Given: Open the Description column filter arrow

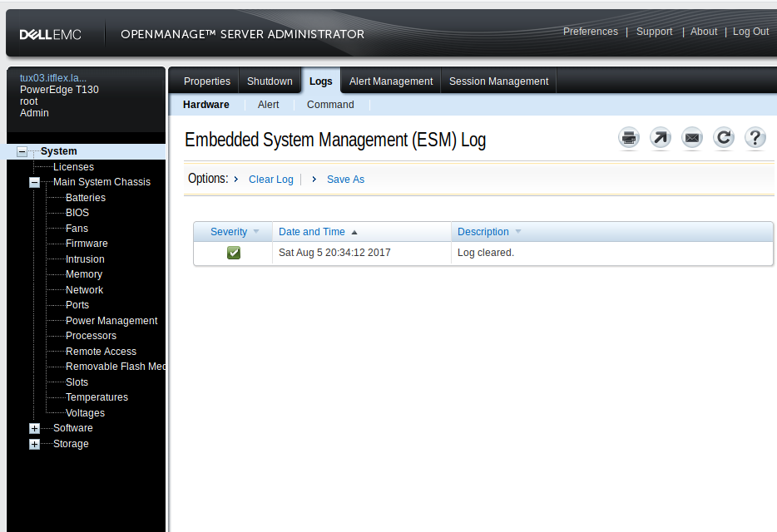Looking at the screenshot, I should point(518,231).
